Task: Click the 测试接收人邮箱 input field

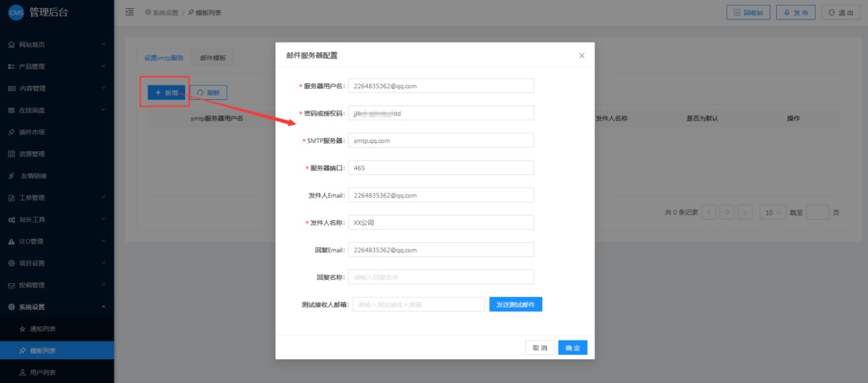Action: [418, 304]
